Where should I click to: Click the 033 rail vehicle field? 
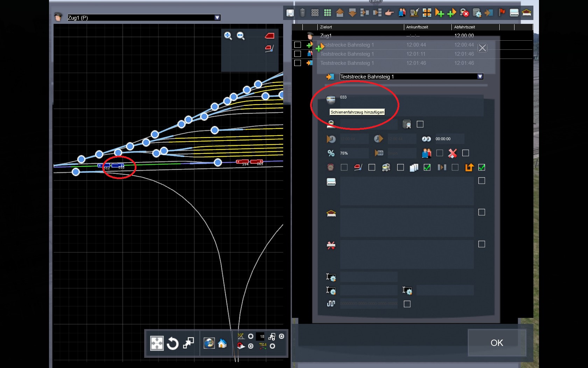click(x=412, y=105)
